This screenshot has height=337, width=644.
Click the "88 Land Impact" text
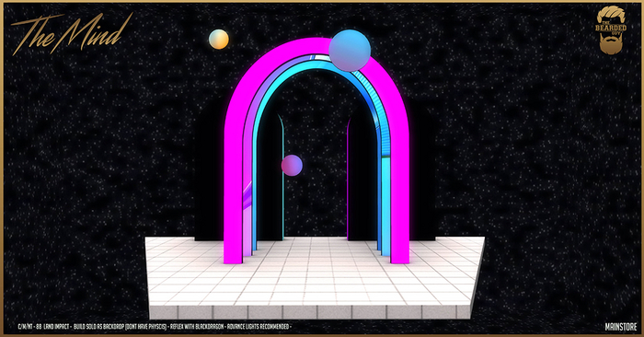pyautogui.click(x=52, y=327)
